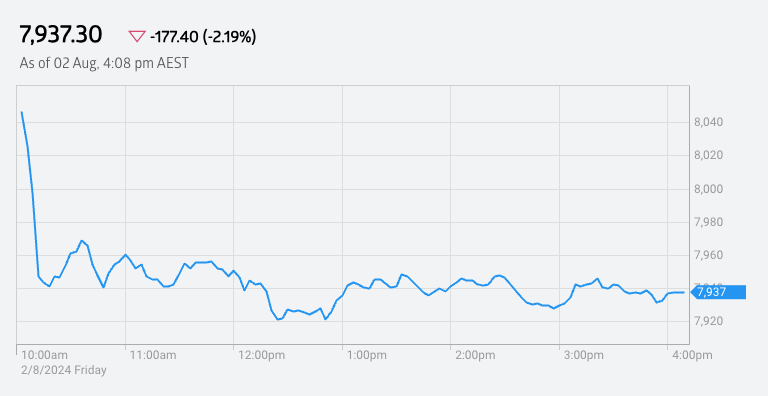The width and height of the screenshot is (768, 396).
Task: Select the 12:00pm time axis label
Action: click(262, 355)
